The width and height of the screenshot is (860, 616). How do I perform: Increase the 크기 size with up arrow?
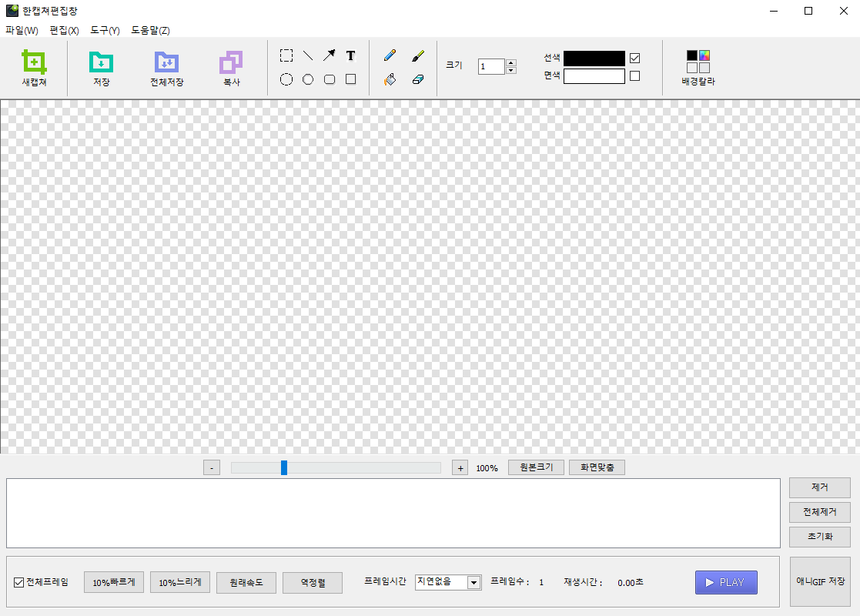511,62
